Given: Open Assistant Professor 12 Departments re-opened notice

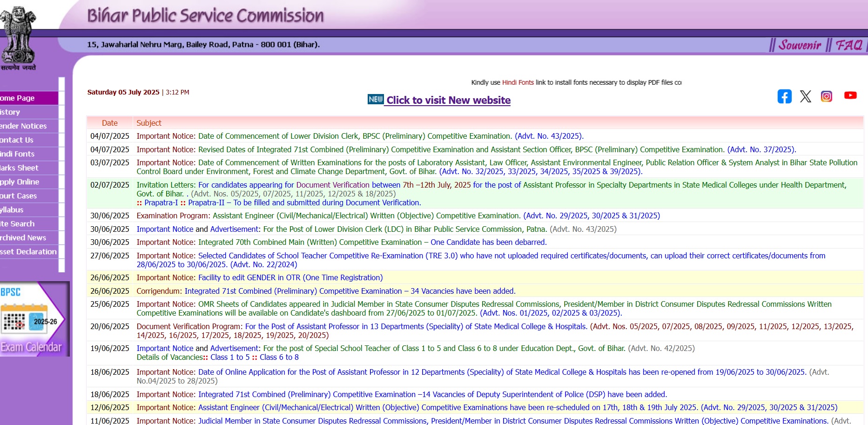Looking at the screenshot, I should pos(502,372).
